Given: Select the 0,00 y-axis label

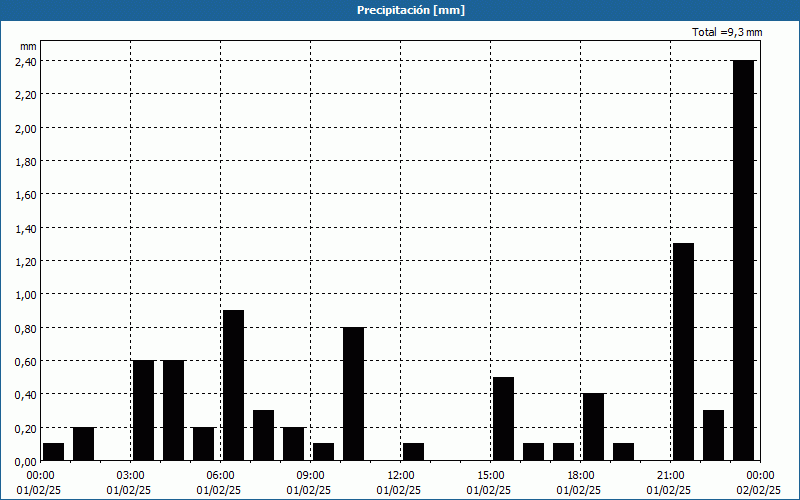Looking at the screenshot, I should click(26, 461).
